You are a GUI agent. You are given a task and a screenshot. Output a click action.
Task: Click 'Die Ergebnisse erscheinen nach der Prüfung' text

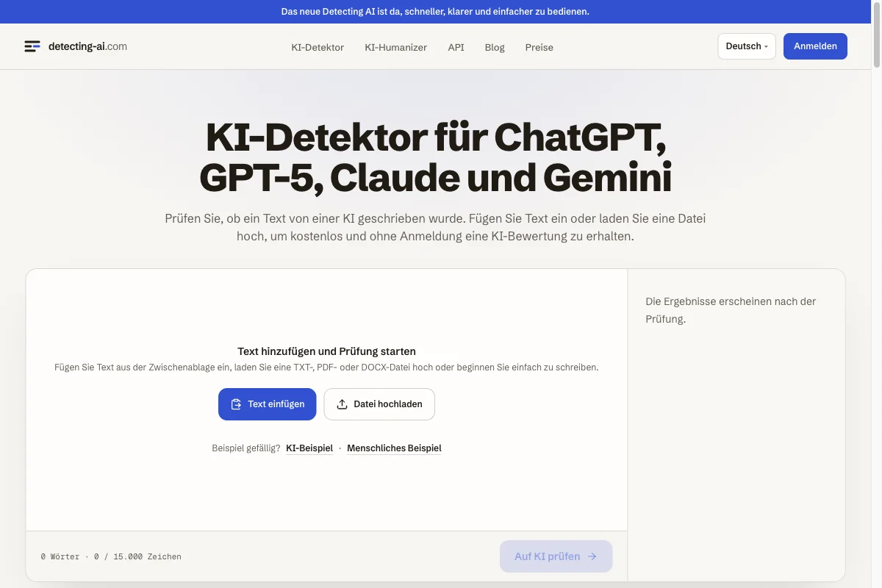(731, 310)
